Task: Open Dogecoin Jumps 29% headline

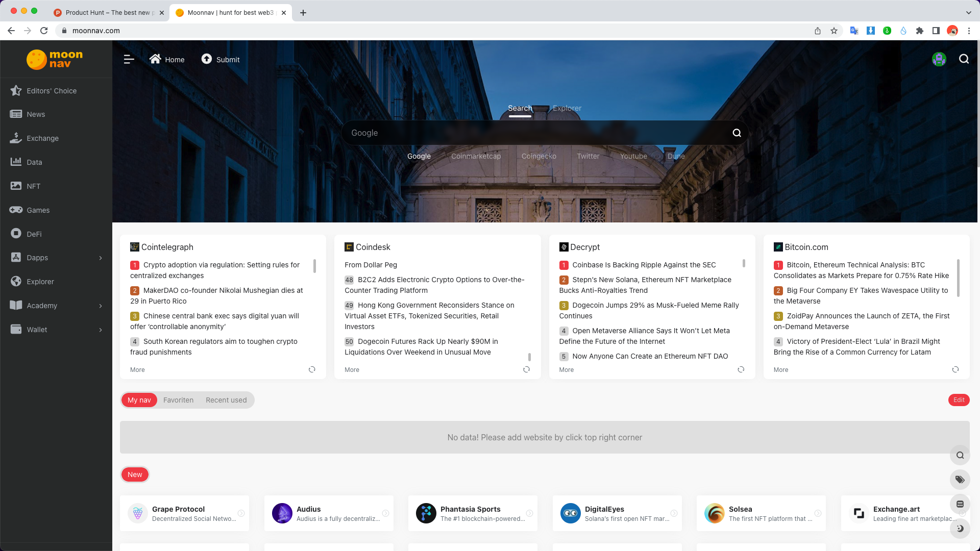Action: coord(649,311)
